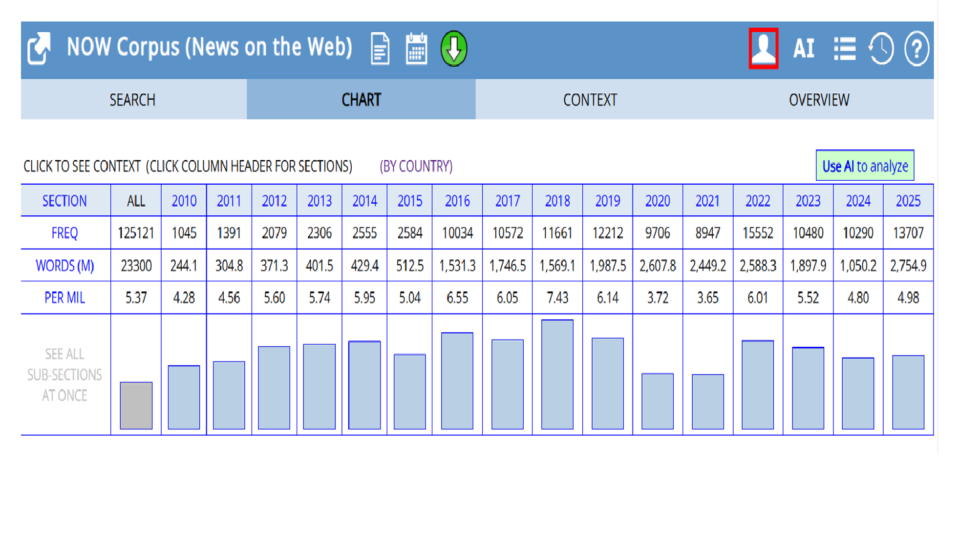Viewport: 980px width, 551px height.
Task: Click the external link share icon
Action: click(39, 48)
